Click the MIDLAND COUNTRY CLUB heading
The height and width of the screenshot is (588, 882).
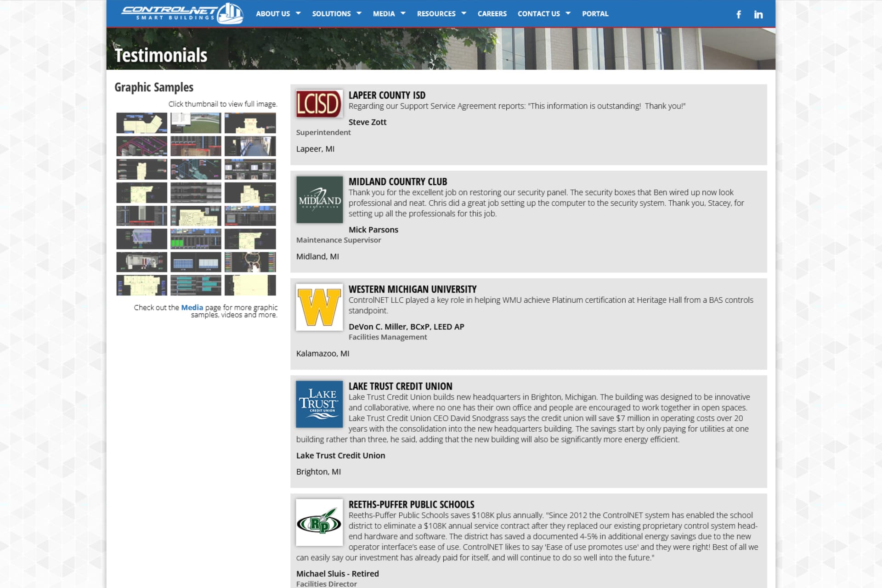tap(398, 181)
